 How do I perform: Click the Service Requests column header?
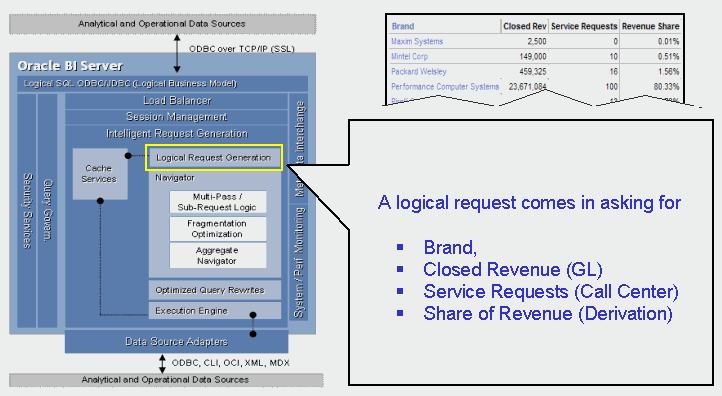pyautogui.click(x=584, y=26)
